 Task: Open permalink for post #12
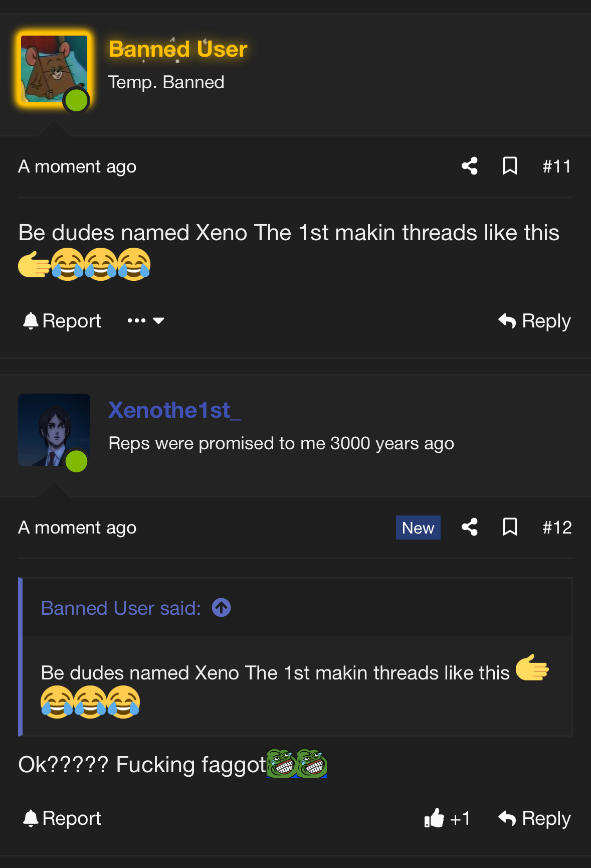(x=556, y=528)
